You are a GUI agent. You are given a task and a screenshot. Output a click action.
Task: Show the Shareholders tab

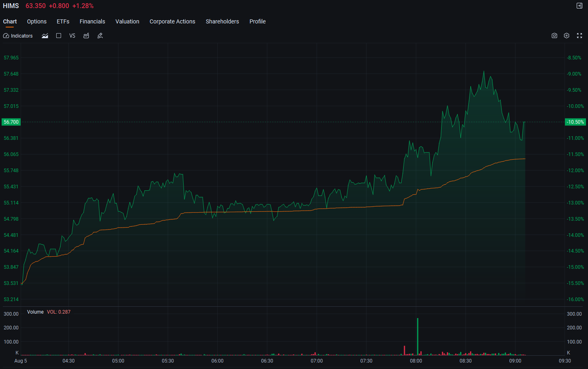(x=222, y=21)
